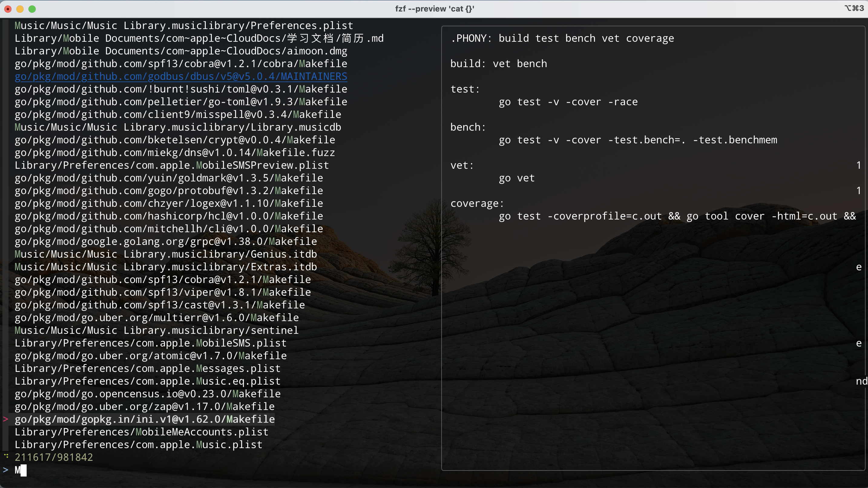
Task: Click the 211617/981842 match counter
Action: (54, 457)
